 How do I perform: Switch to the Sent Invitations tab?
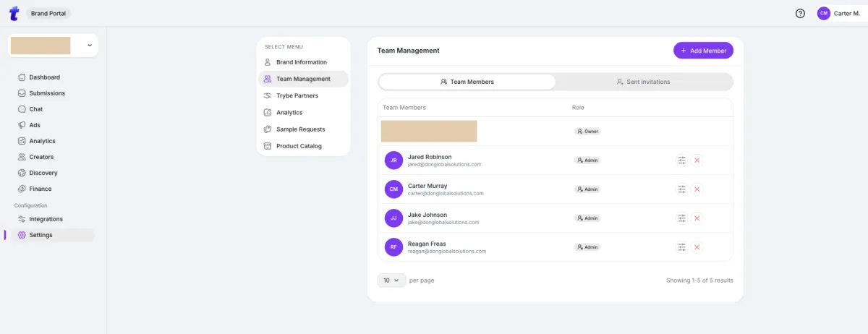(x=644, y=82)
